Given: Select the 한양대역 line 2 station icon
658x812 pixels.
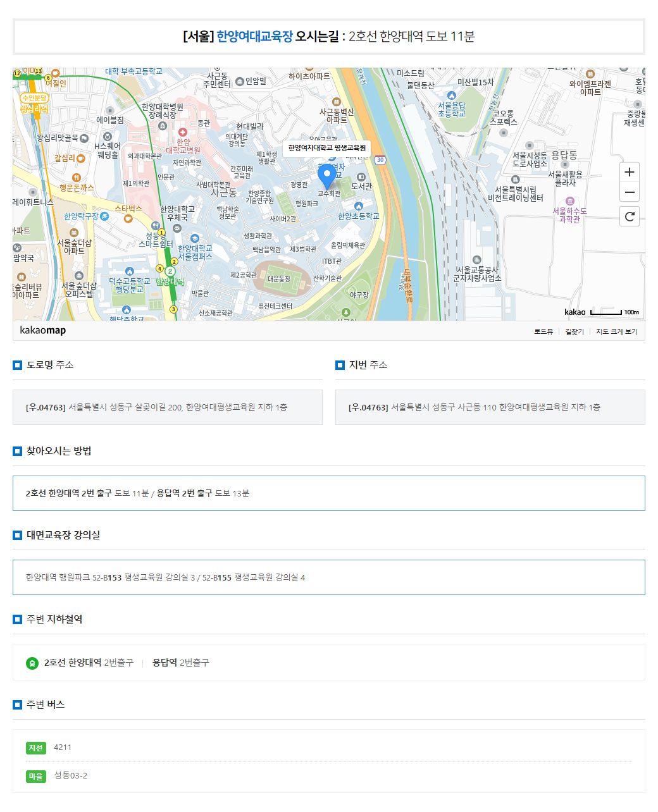Looking at the screenshot, I should coord(170,271).
